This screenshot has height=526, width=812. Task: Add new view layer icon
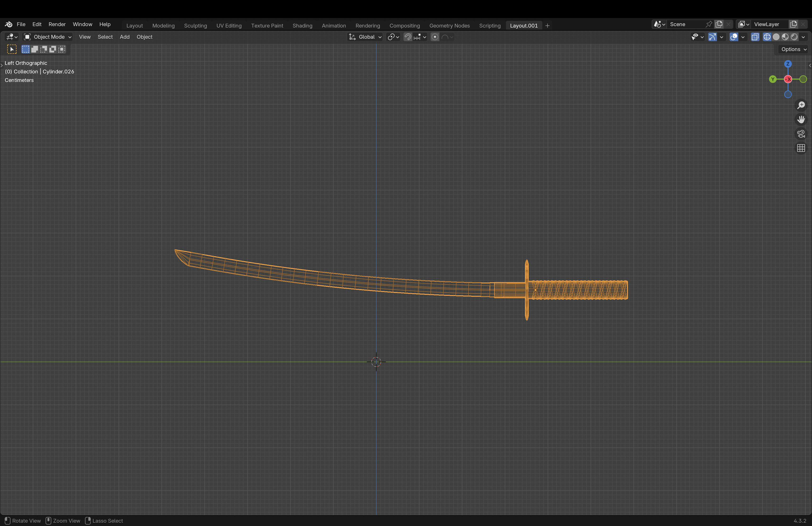(793, 24)
